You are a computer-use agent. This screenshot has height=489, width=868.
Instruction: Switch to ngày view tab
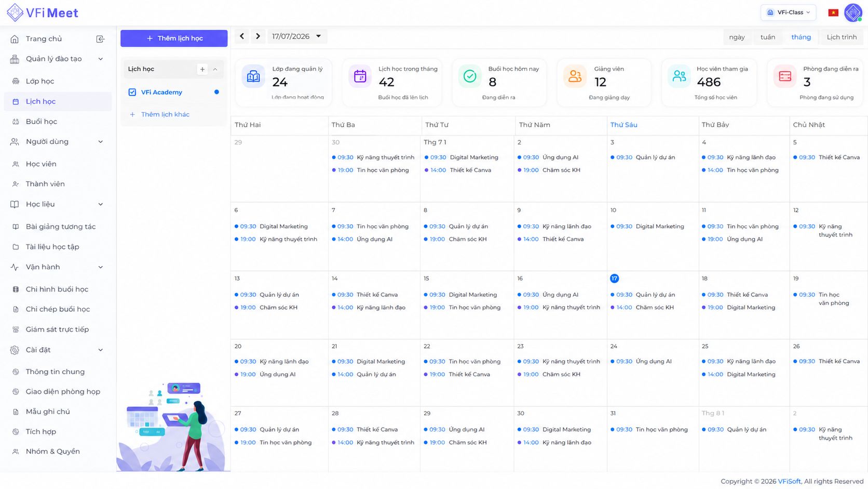tap(737, 37)
